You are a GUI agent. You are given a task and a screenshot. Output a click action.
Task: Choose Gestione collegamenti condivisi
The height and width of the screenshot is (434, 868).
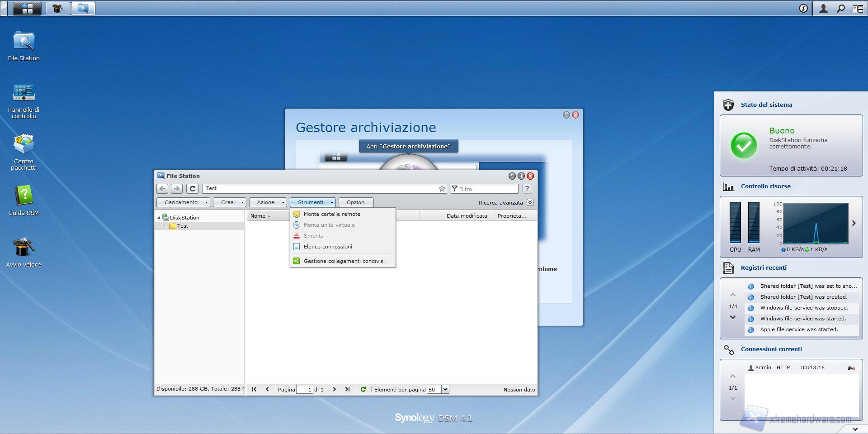(x=344, y=261)
